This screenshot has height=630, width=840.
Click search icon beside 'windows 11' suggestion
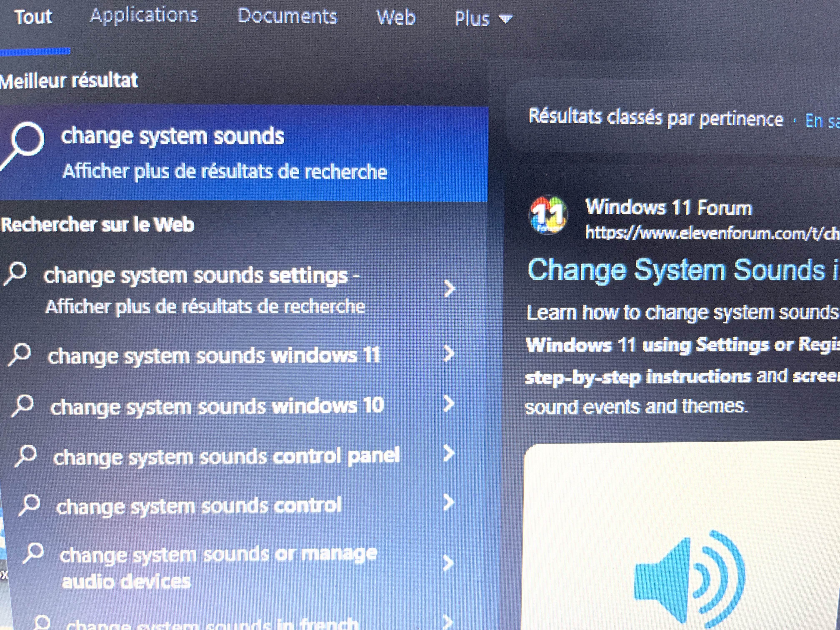click(20, 354)
